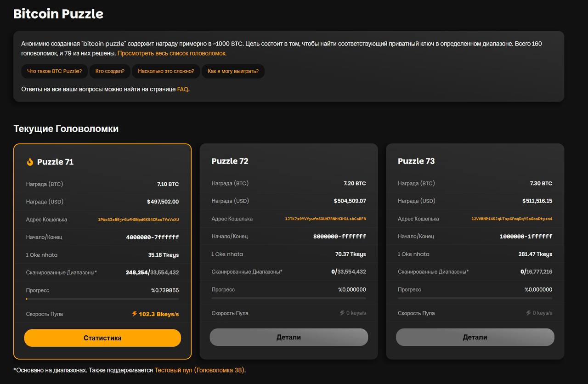Follow the "Просмотреть весь список головоломок" link

(172, 53)
